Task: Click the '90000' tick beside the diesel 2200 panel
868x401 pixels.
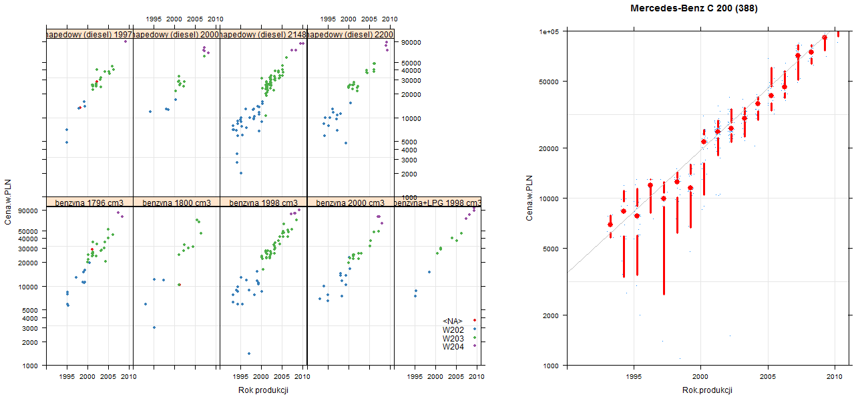Action: click(x=412, y=43)
